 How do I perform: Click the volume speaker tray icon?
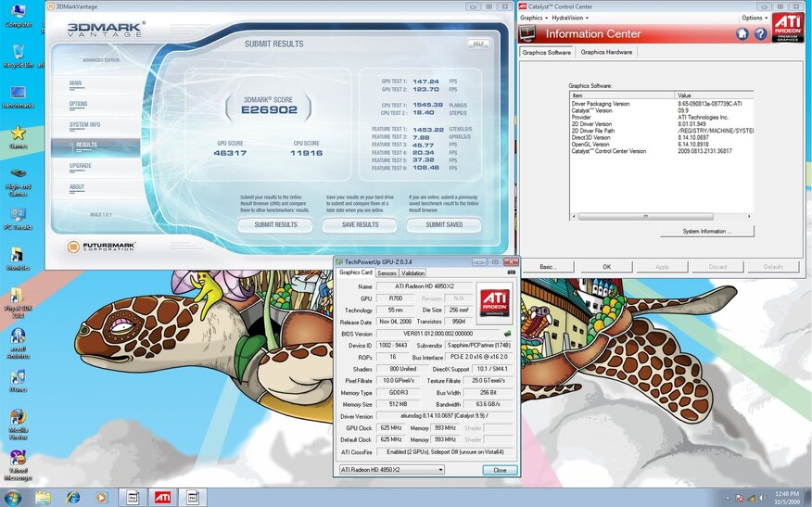pyautogui.click(x=763, y=499)
